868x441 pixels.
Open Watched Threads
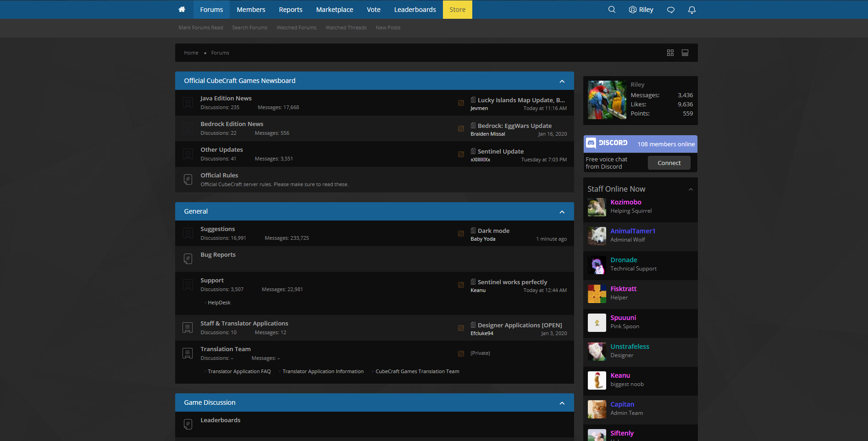point(346,28)
